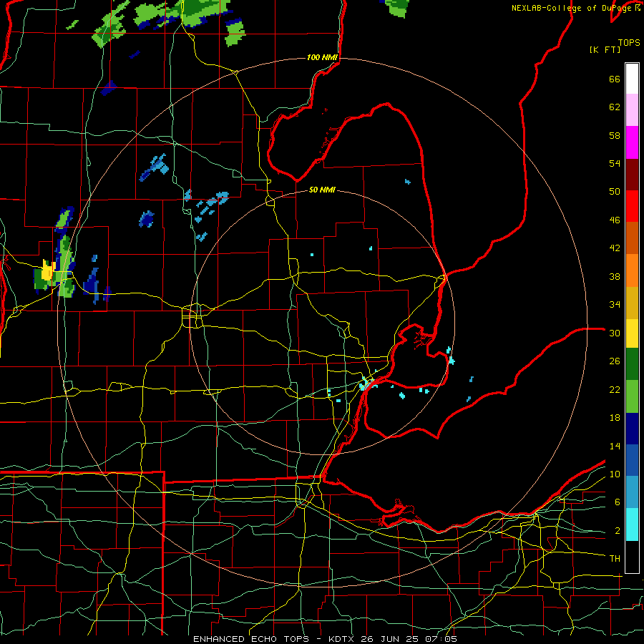Select the dark green legend swatch

(x=632, y=364)
